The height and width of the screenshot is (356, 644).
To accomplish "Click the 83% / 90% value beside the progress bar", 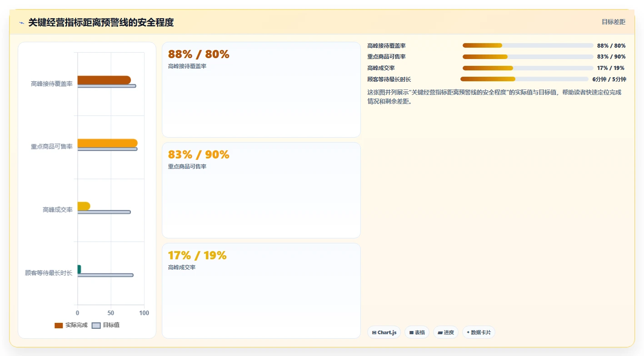I will point(611,57).
